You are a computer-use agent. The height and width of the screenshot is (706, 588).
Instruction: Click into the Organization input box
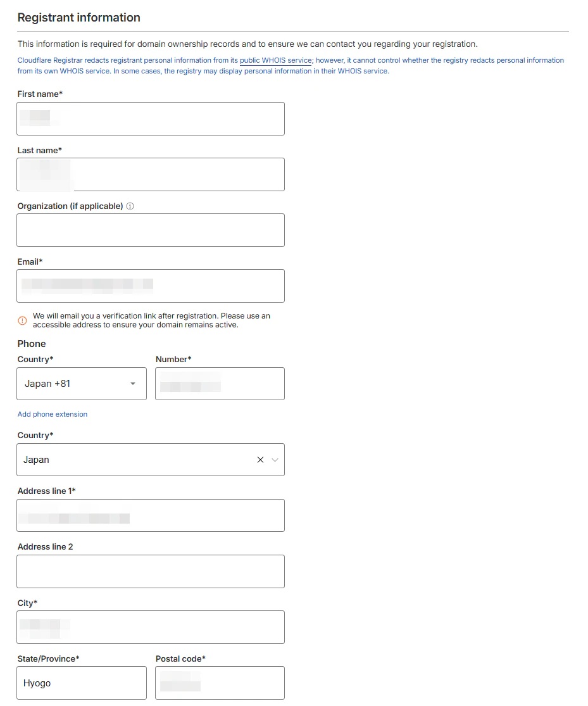coord(151,230)
